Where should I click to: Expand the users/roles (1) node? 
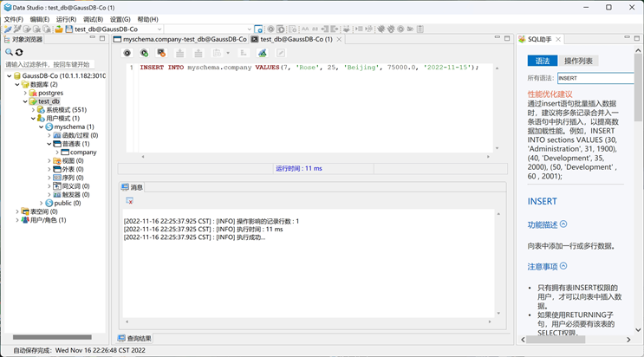tap(17, 220)
